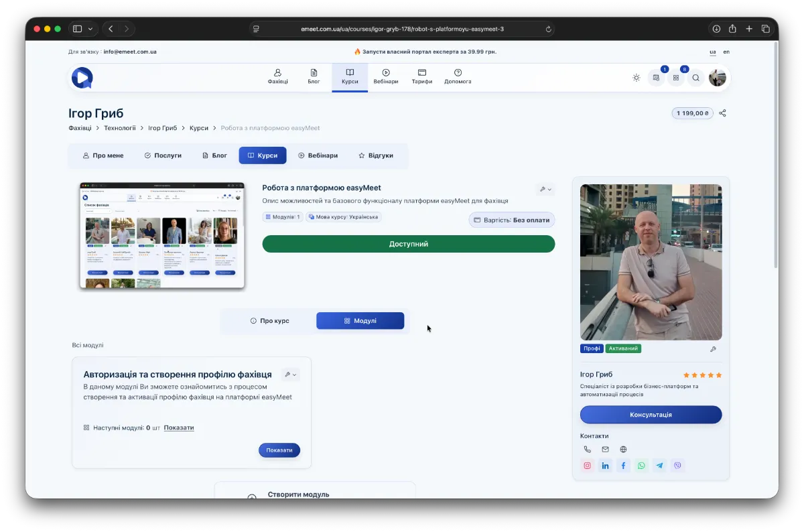Expand the module wrench dropdown menu
The height and width of the screenshot is (532, 804).
(290, 375)
